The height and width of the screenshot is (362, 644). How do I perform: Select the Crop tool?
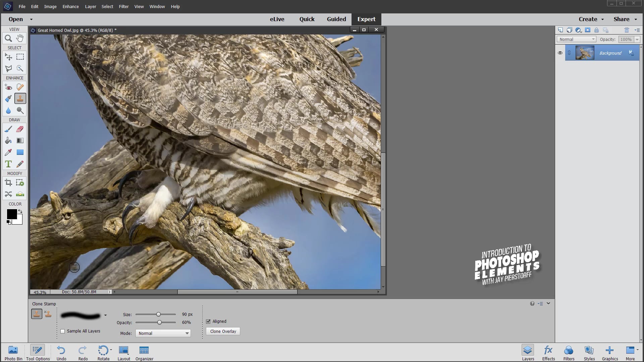click(8, 183)
